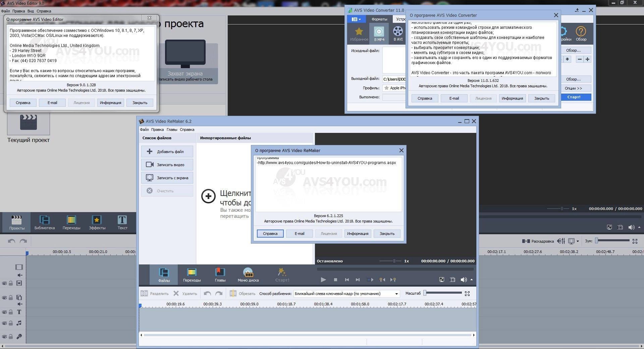Click the microphone voice track icon
The width and height of the screenshot is (644, 349).
19,336
